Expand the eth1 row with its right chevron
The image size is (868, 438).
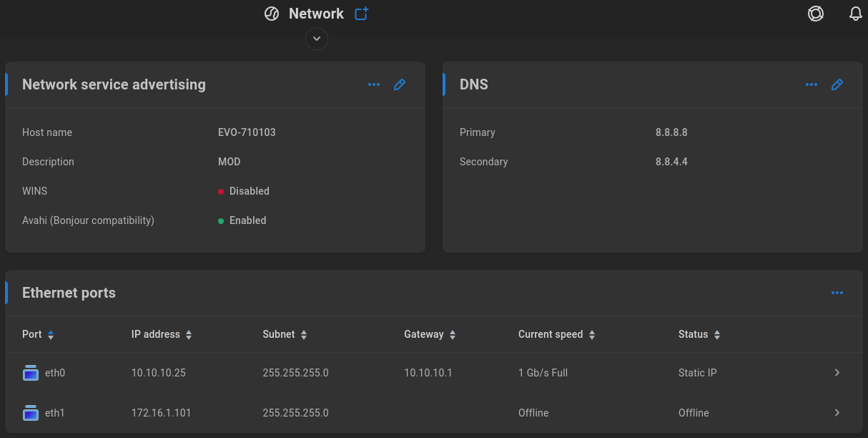point(837,413)
